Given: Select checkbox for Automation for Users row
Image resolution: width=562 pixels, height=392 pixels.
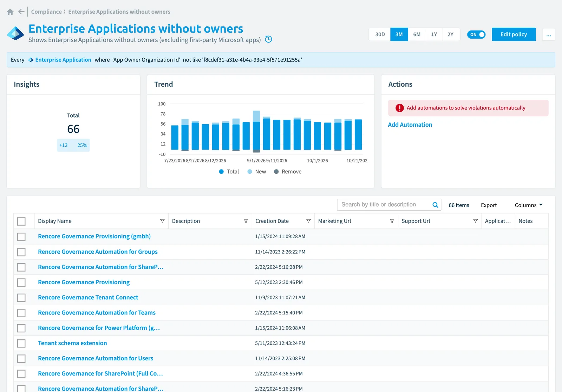Looking at the screenshot, I should coord(21,359).
